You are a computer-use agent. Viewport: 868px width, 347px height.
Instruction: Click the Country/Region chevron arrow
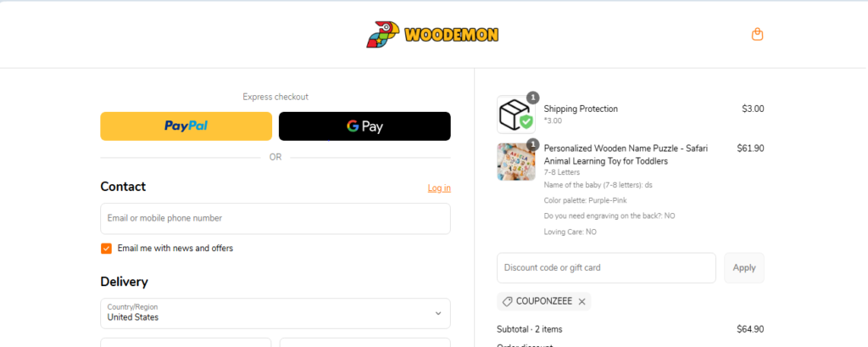(438, 314)
